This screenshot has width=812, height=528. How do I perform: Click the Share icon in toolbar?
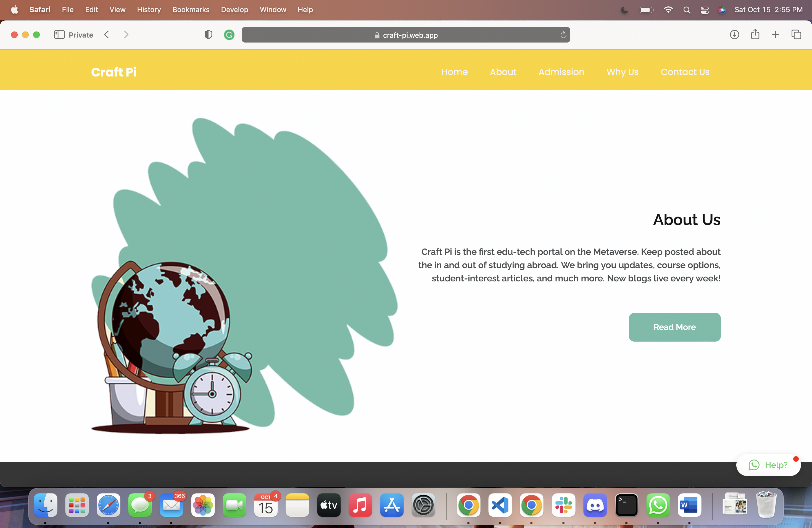(x=755, y=35)
